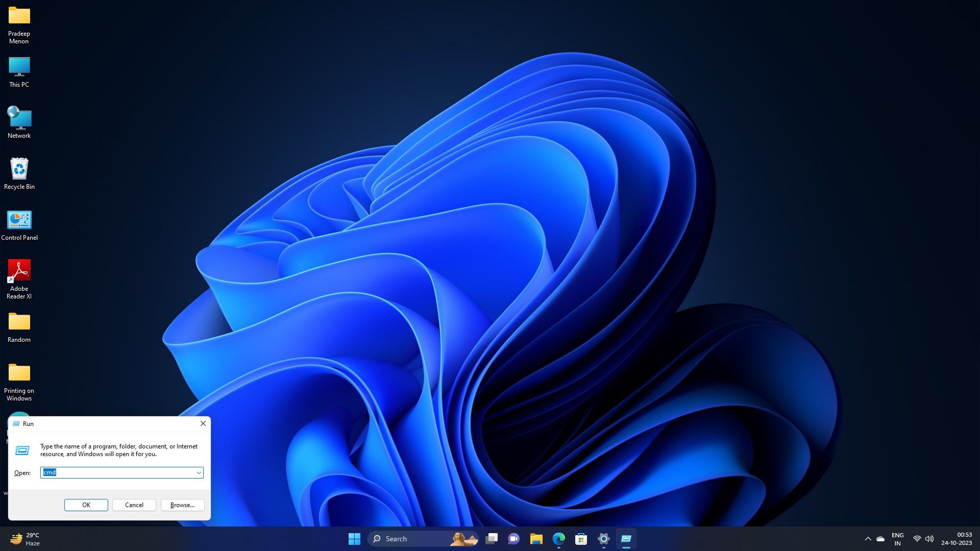Open Microsoft Store from the taskbar

pyautogui.click(x=581, y=539)
